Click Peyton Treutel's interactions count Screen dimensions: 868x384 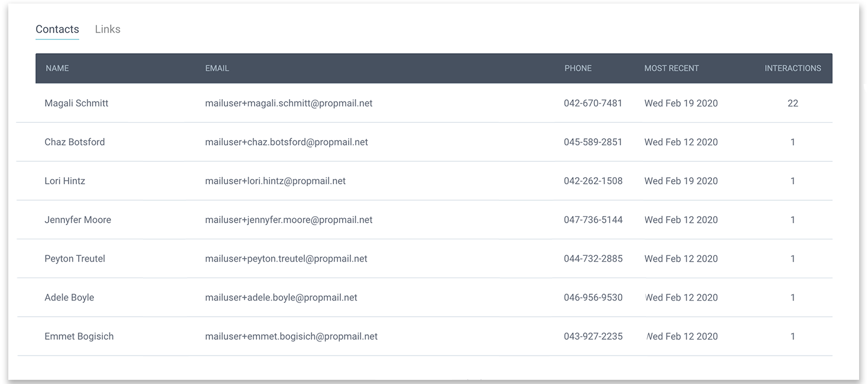click(x=793, y=259)
